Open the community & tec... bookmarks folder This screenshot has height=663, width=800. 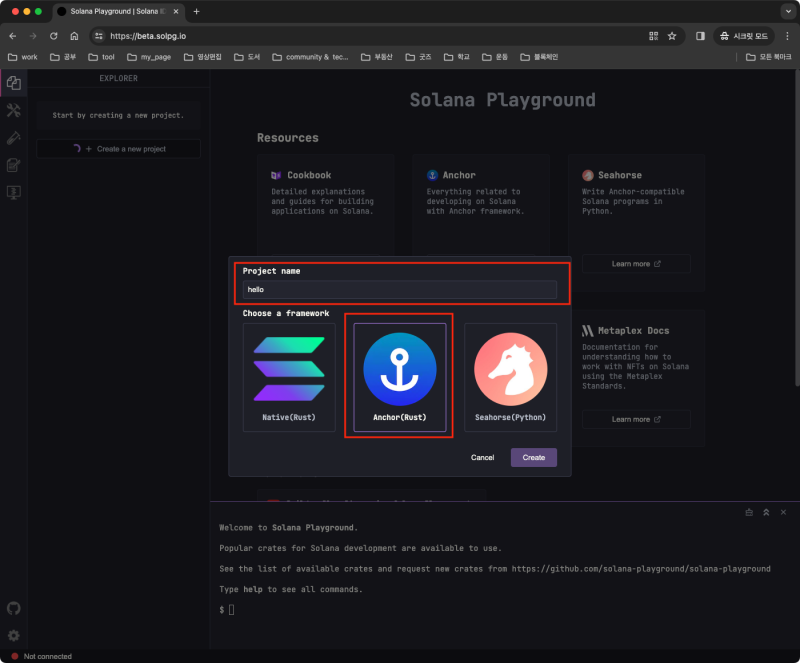[x=310, y=57]
